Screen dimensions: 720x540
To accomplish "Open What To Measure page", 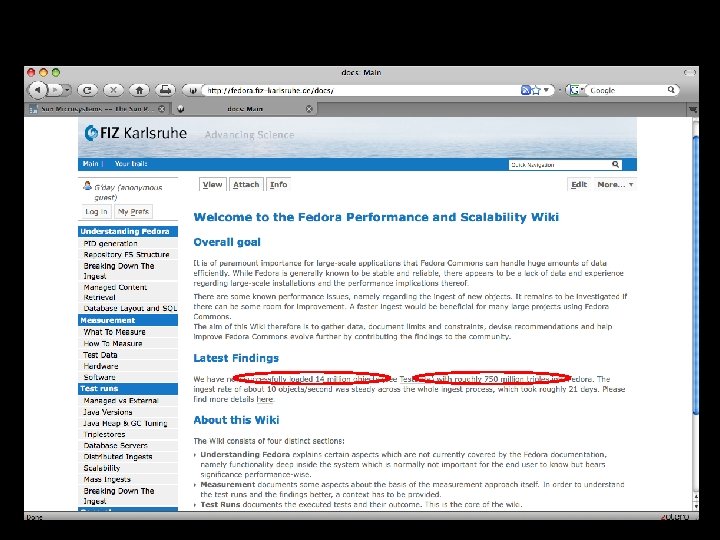I will 114,332.
